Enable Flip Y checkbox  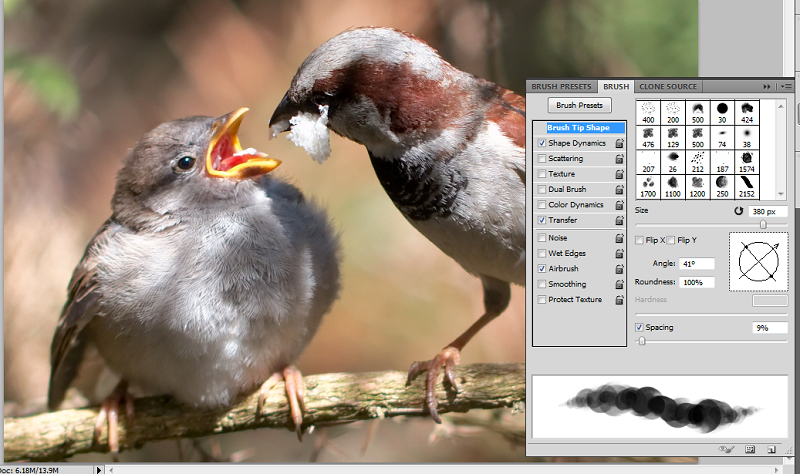670,240
